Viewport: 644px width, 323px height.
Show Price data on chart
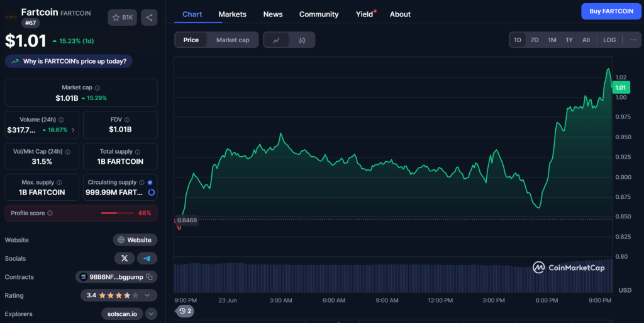(x=191, y=40)
